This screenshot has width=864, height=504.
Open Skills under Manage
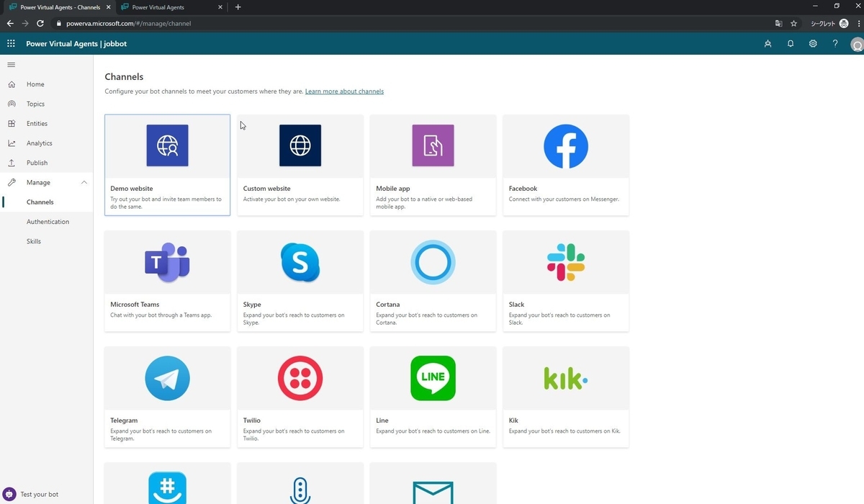[34, 241]
